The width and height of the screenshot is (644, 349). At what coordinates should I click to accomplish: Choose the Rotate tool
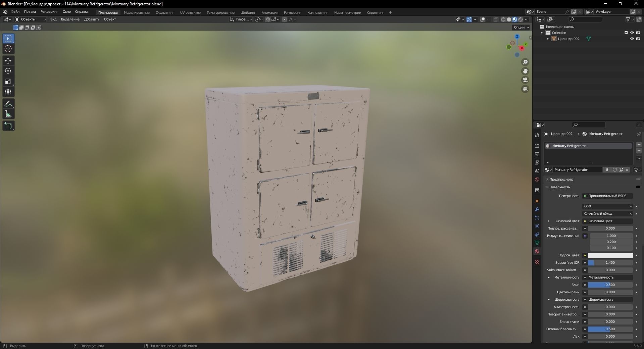click(8, 71)
